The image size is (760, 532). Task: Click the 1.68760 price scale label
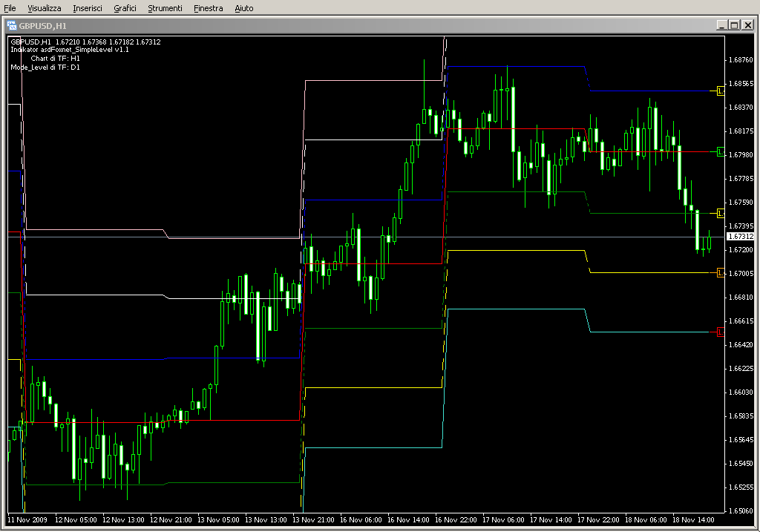coord(741,59)
